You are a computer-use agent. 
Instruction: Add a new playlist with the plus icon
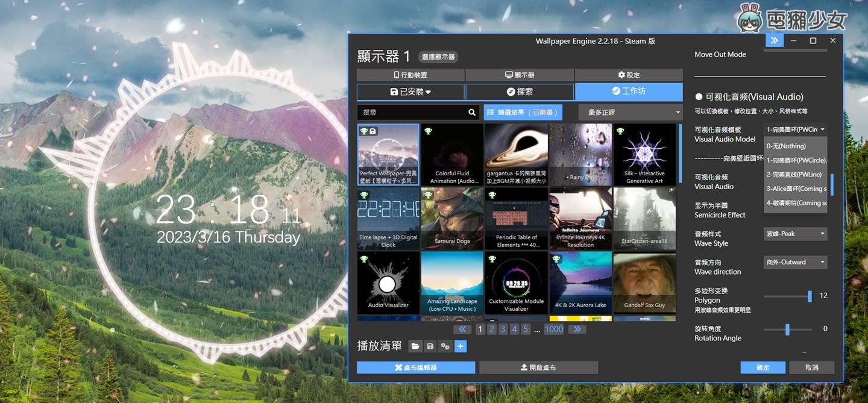[461, 346]
